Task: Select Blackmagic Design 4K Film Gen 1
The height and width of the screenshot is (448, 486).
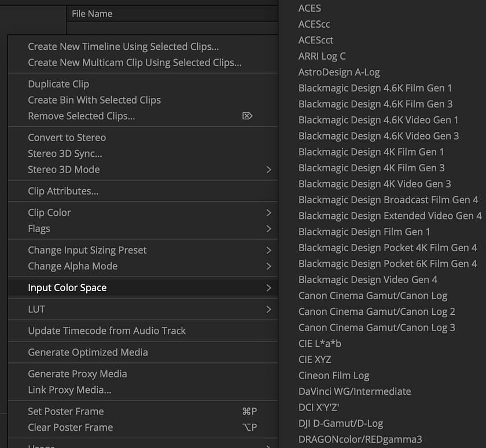Action: pyautogui.click(x=371, y=152)
